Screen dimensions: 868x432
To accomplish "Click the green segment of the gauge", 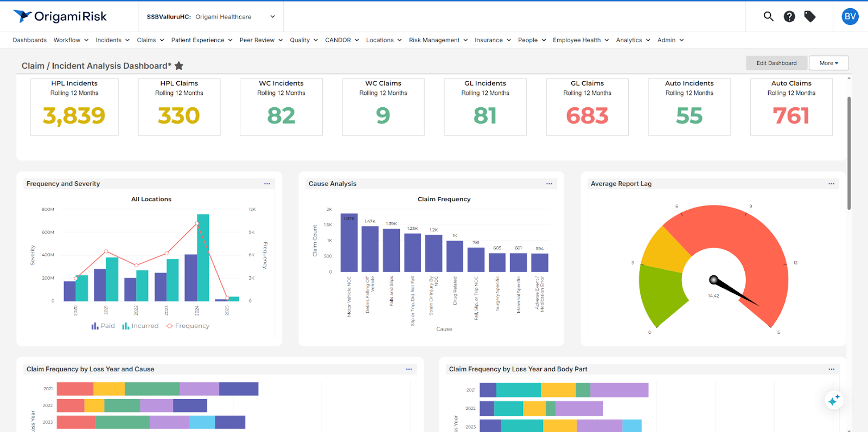I will coord(661,294).
